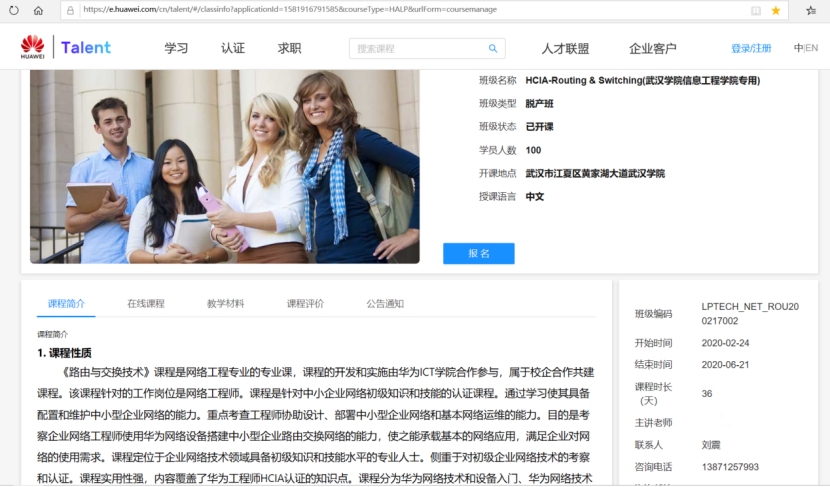
Task: Click the Huawei logo
Action: click(32, 47)
